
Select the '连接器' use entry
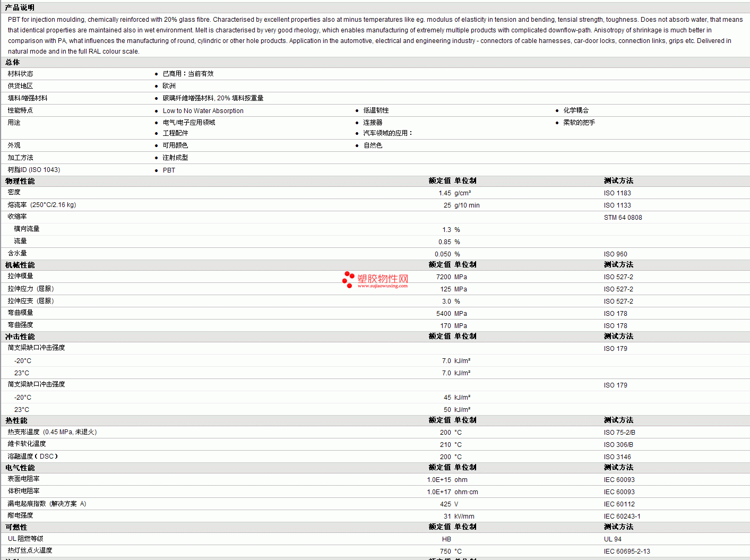[373, 123]
